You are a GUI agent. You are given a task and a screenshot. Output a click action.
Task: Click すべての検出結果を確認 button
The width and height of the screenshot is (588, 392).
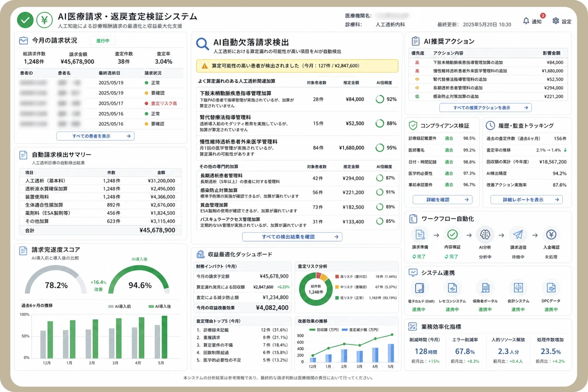[292, 237]
